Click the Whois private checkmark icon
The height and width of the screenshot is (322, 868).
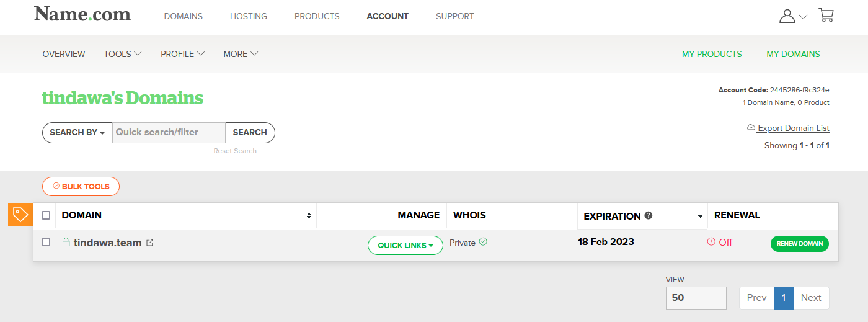483,242
